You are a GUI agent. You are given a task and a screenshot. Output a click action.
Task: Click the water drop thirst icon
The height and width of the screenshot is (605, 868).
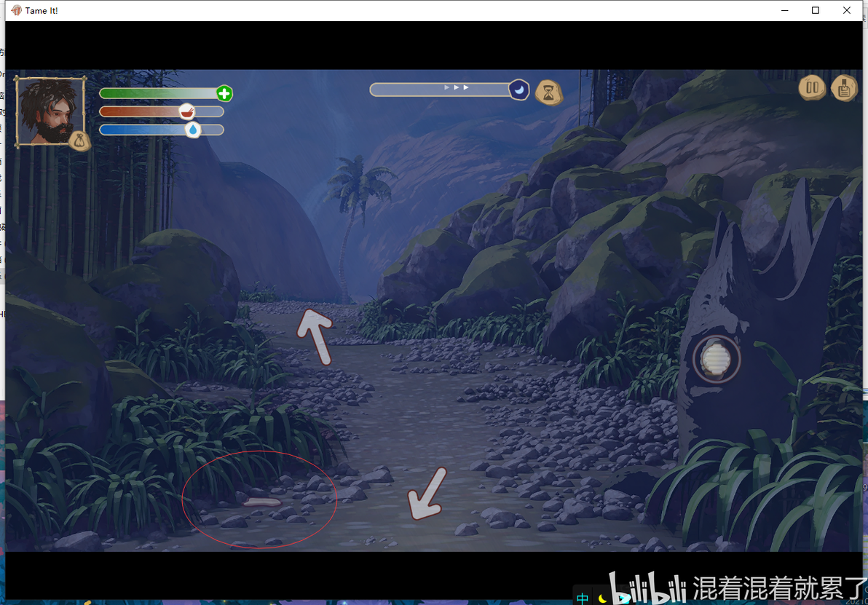pos(193,130)
